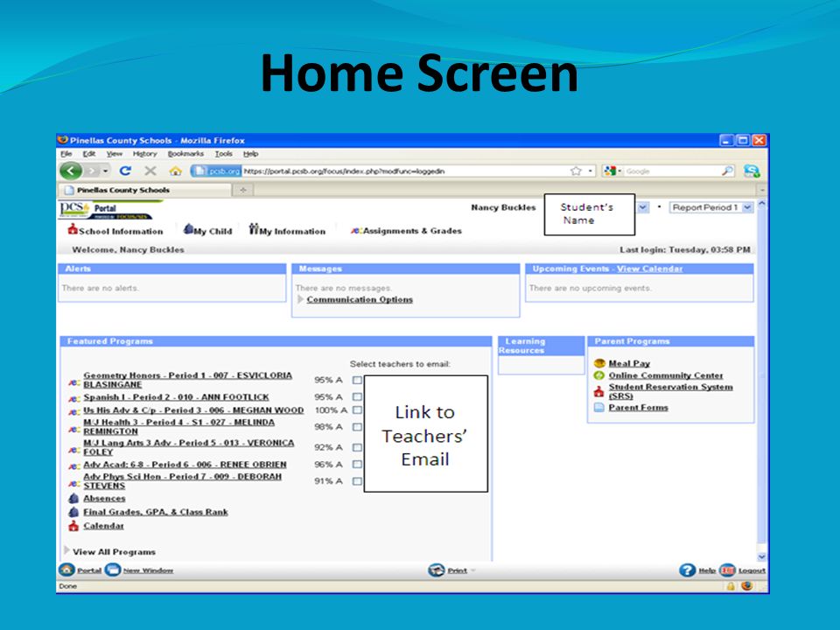
Task: Click the Final Grades backpack icon
Action: pos(73,512)
